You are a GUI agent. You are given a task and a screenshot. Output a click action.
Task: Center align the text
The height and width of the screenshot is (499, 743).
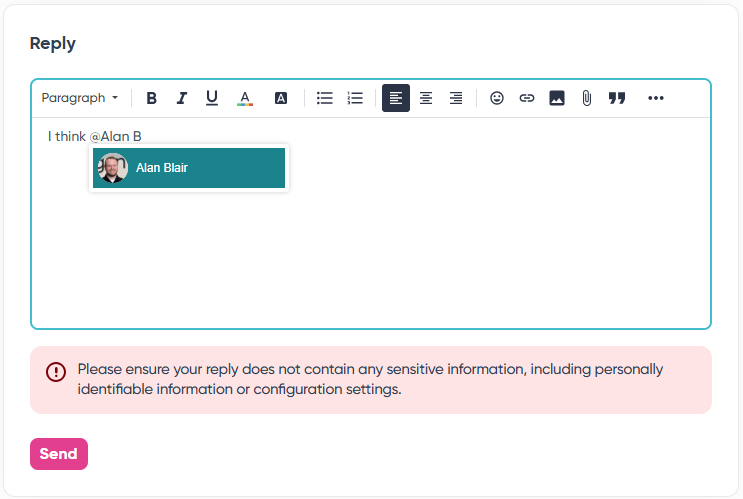pos(426,98)
